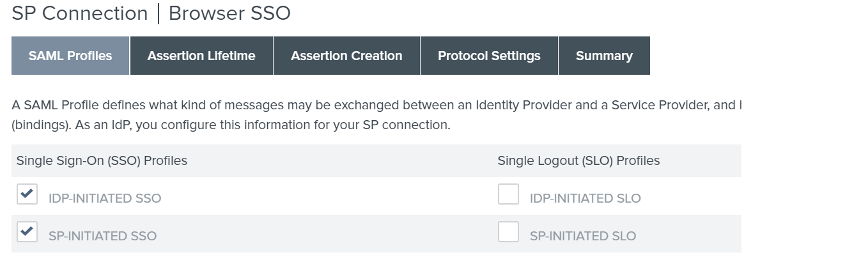The width and height of the screenshot is (868, 264).
Task: Click the separator bar in the page title
Action: pyautogui.click(x=158, y=13)
